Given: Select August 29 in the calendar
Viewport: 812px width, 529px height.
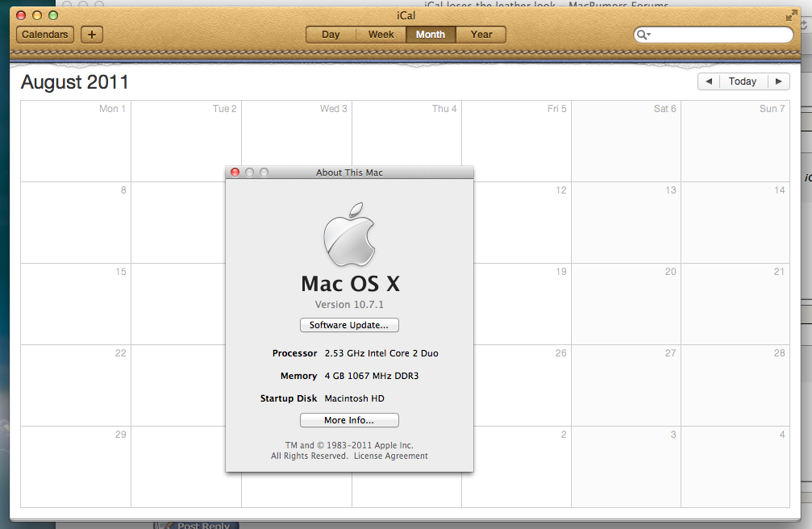Looking at the screenshot, I should pyautogui.click(x=76, y=466).
